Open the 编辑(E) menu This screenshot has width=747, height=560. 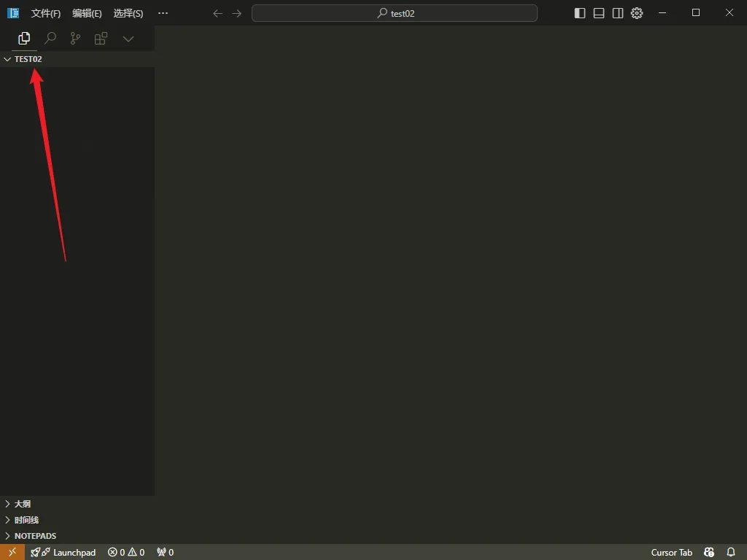[x=87, y=13]
